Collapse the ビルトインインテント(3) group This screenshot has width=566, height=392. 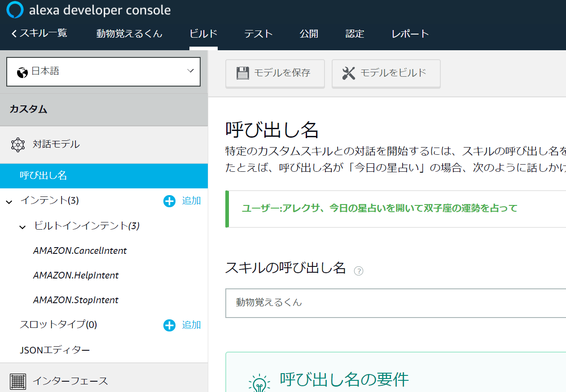click(23, 227)
